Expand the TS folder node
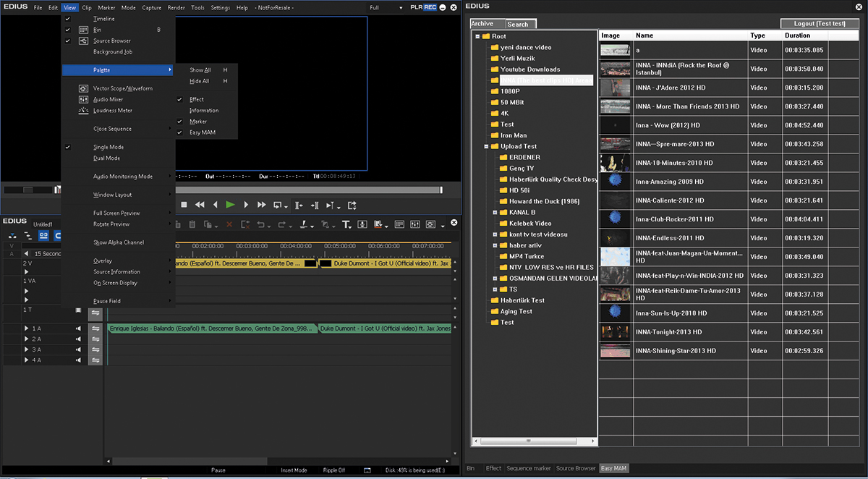This screenshot has width=868, height=479. (495, 289)
